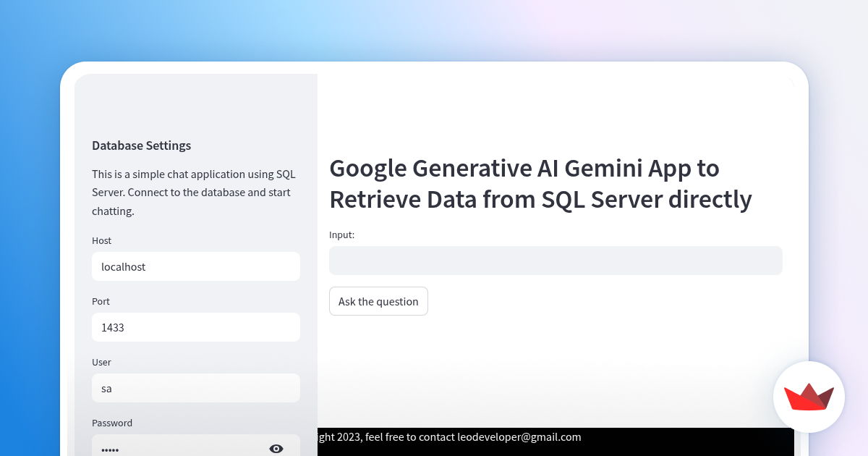The height and width of the screenshot is (456, 868).
Task: Click the Port field showing 1433
Action: (x=195, y=327)
